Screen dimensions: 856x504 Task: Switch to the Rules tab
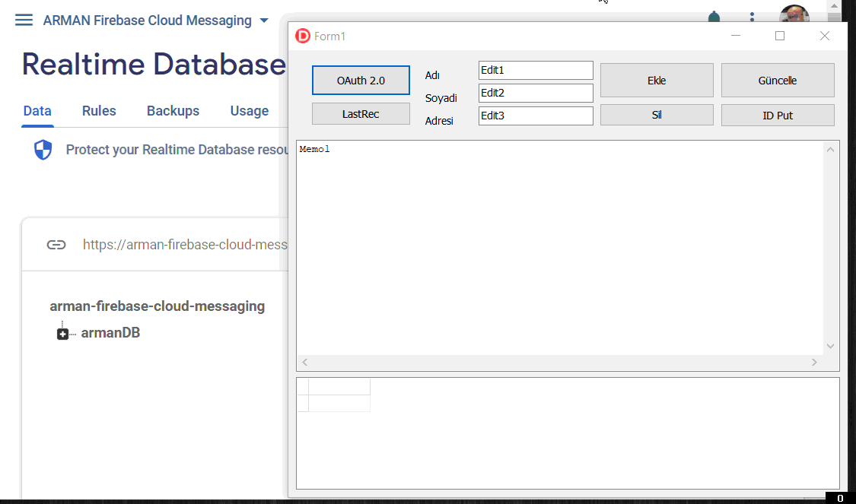[x=99, y=111]
